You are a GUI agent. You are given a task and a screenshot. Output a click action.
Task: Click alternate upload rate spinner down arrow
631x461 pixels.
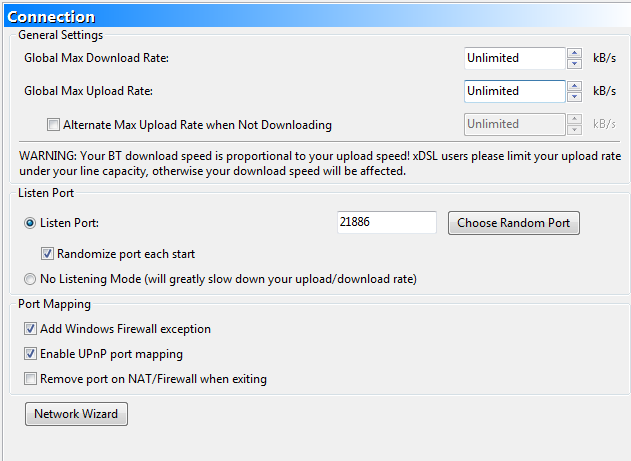pos(574,130)
